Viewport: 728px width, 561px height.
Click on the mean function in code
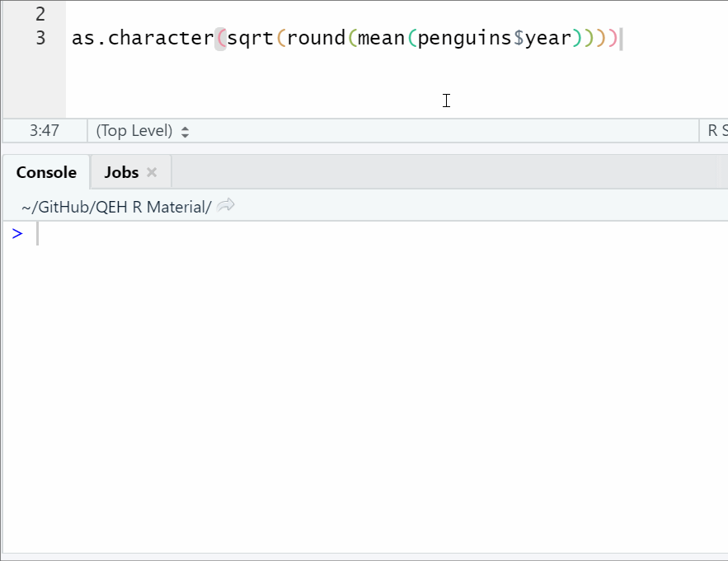pos(382,38)
